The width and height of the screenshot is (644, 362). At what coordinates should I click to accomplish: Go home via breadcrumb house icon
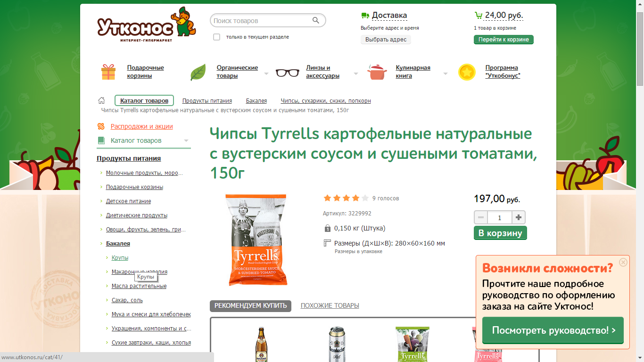pyautogui.click(x=101, y=100)
